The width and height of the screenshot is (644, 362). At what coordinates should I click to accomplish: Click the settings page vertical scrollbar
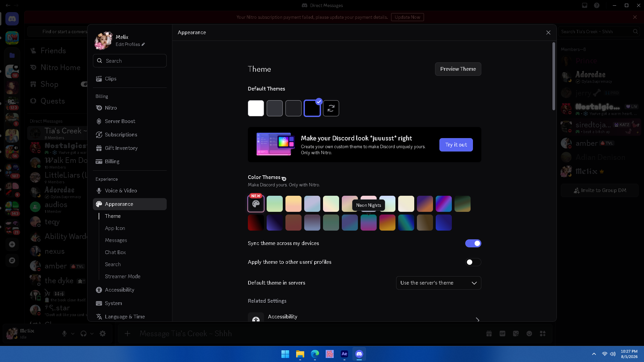(x=554, y=76)
